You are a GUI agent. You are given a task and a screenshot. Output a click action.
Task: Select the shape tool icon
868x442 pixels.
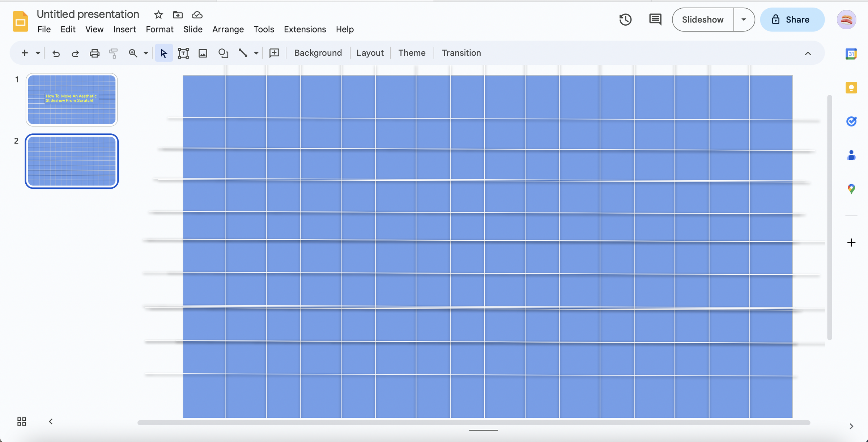point(223,53)
